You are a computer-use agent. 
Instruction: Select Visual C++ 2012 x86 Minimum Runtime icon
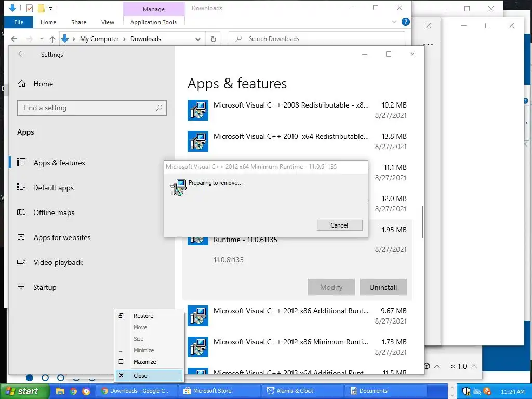[x=198, y=347]
